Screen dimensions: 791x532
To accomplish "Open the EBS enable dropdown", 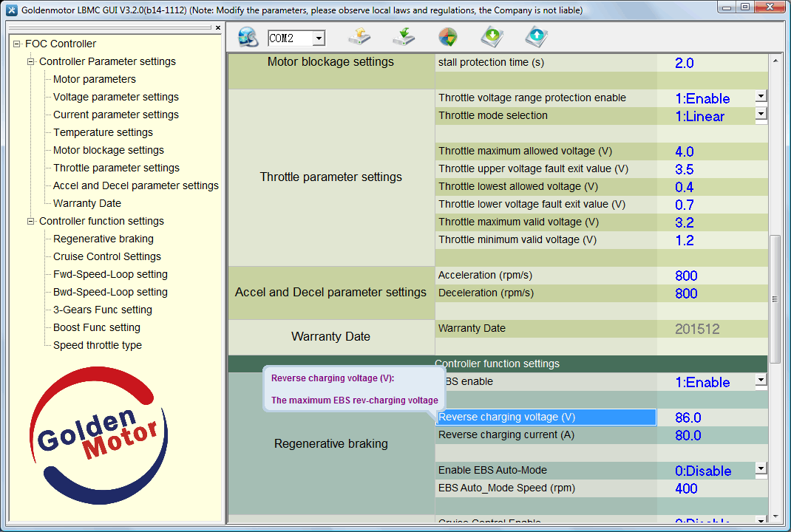I will [761, 380].
